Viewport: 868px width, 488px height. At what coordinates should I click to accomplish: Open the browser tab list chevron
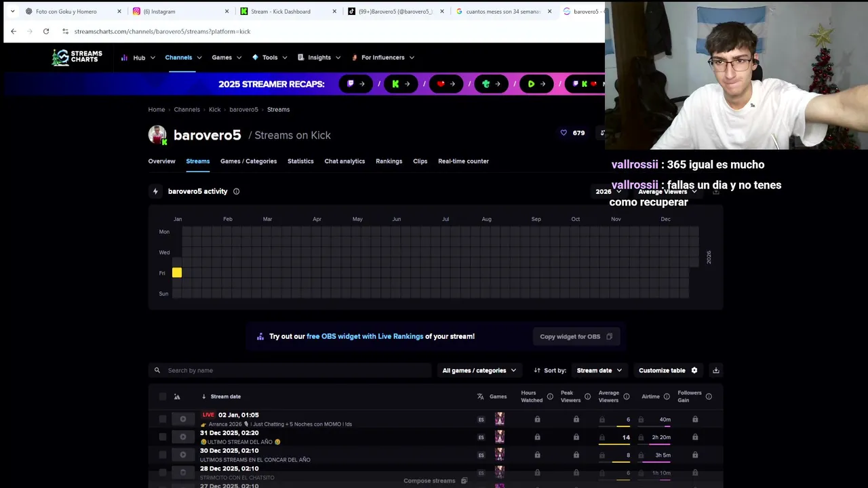(x=12, y=12)
